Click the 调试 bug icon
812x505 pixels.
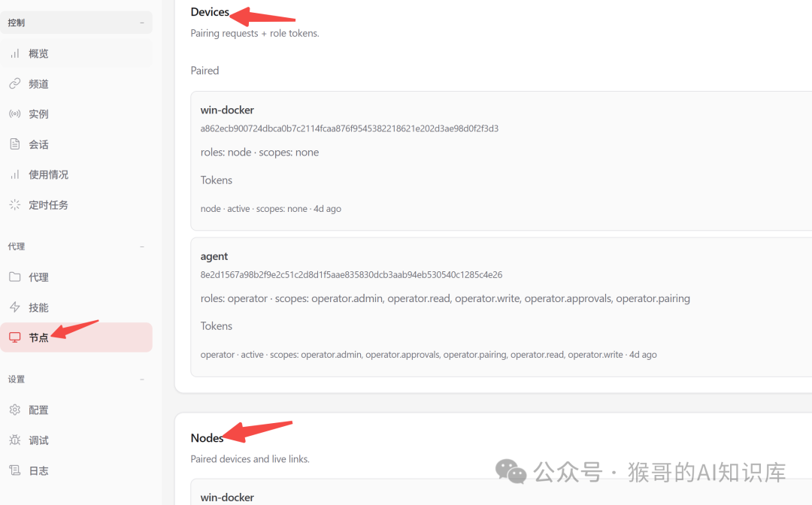(15, 440)
